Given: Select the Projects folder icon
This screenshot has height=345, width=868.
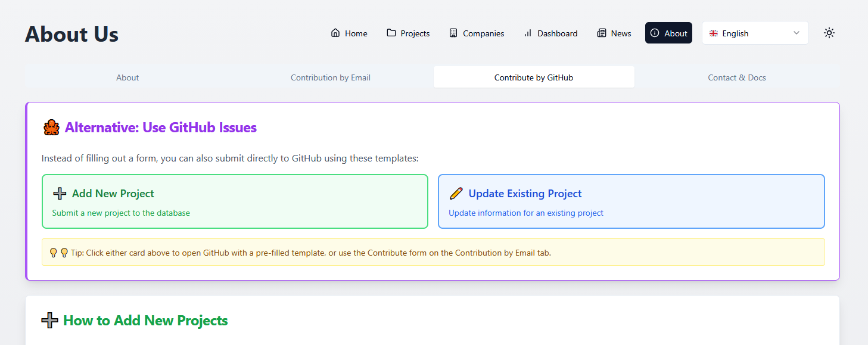Looking at the screenshot, I should coord(390,33).
